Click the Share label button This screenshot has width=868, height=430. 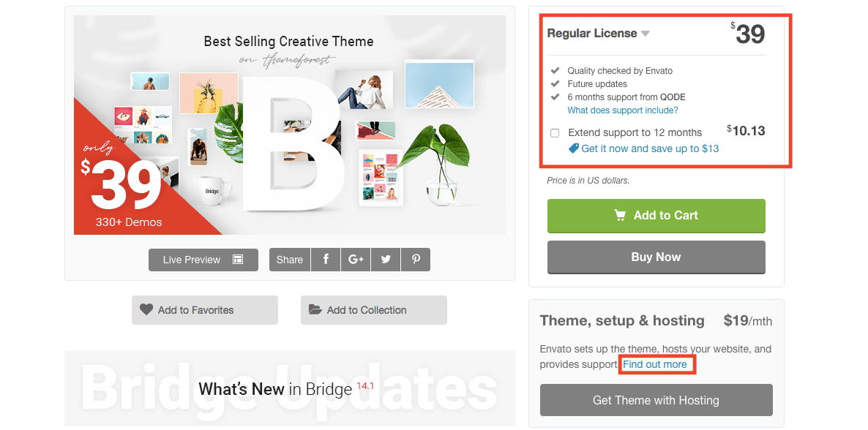click(x=290, y=260)
